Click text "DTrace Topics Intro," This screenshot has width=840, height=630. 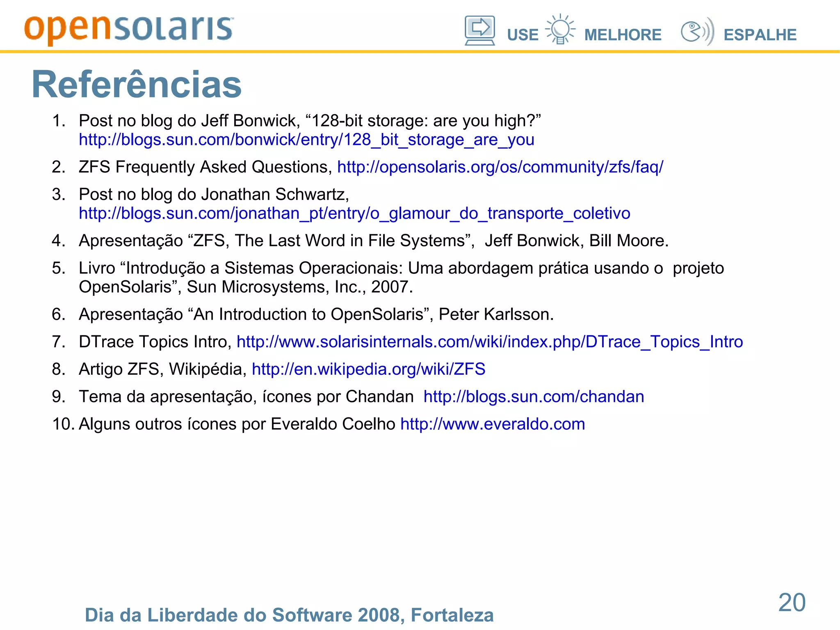pos(155,341)
